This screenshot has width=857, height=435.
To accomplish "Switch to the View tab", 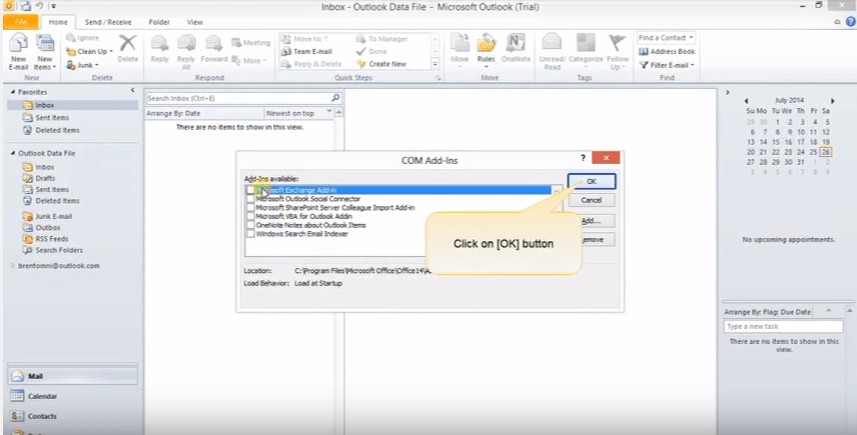I will pos(195,22).
